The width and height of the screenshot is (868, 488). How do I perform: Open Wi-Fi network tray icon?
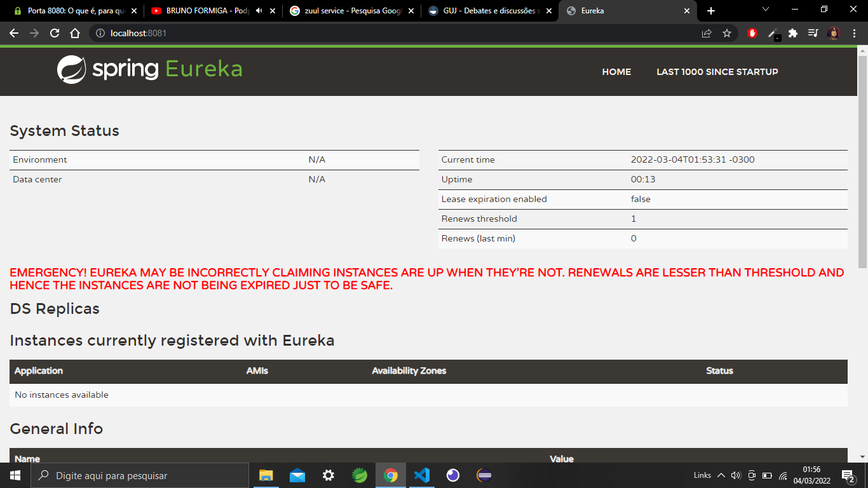pos(783,475)
